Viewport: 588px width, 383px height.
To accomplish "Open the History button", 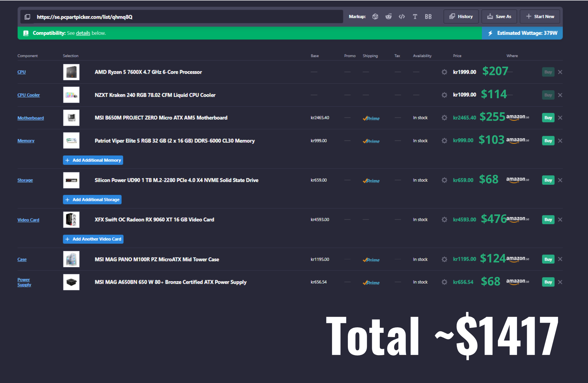I will 461,17.
